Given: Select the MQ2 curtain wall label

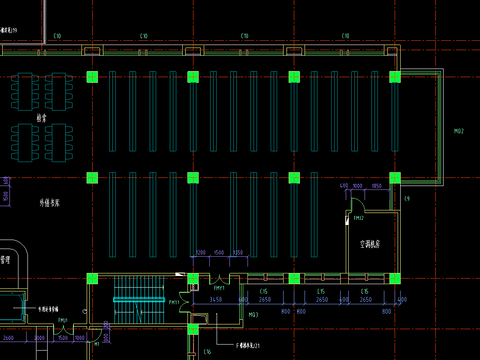Looking at the screenshot, I should 459,131.
